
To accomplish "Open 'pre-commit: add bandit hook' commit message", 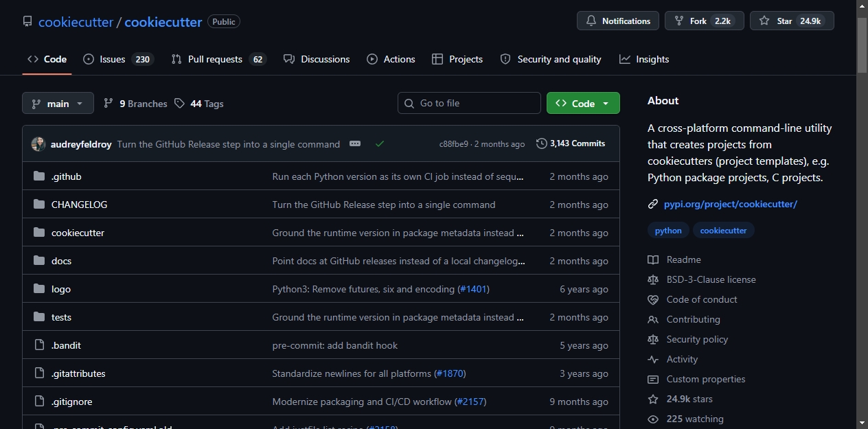I will 335,345.
